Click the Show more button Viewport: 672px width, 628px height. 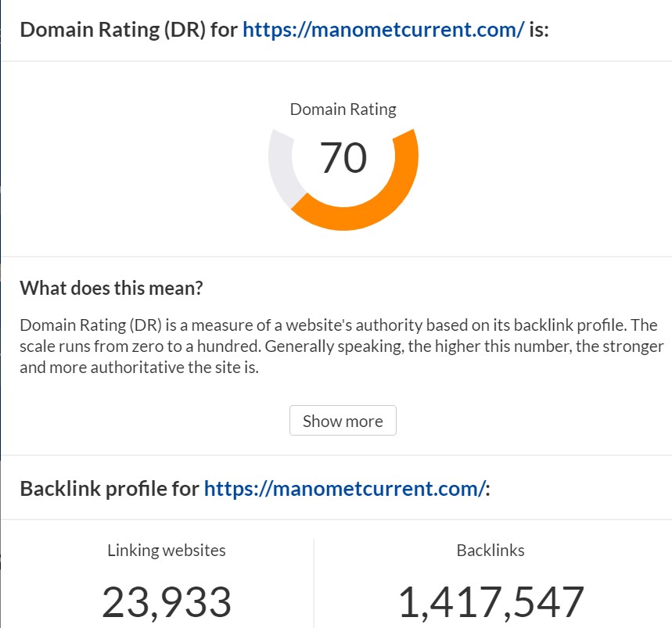(x=343, y=421)
